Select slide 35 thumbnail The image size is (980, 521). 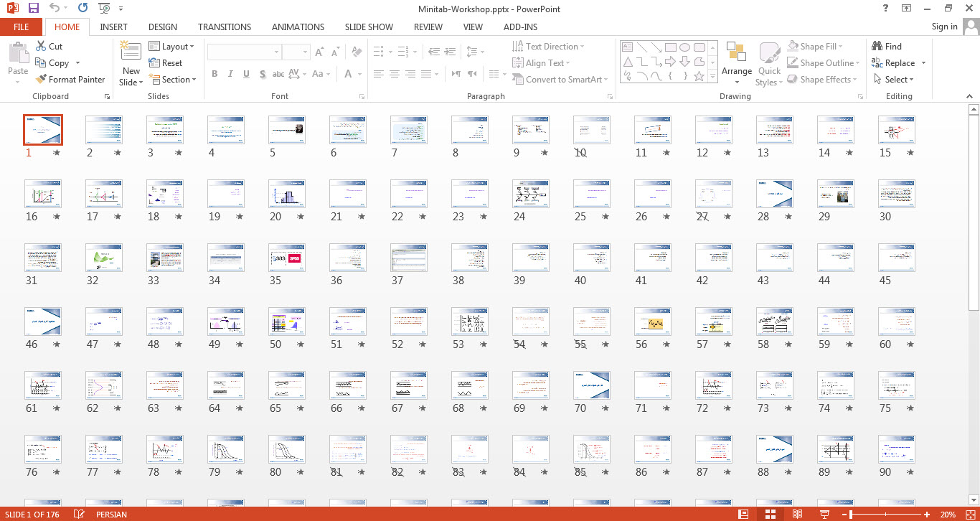point(287,258)
